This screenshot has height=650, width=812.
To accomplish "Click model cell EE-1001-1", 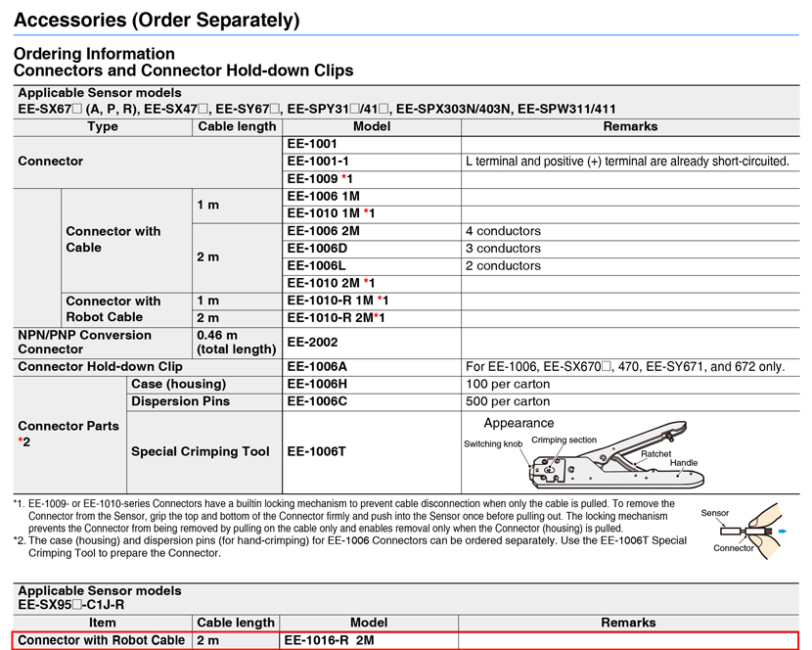I will point(372,162).
